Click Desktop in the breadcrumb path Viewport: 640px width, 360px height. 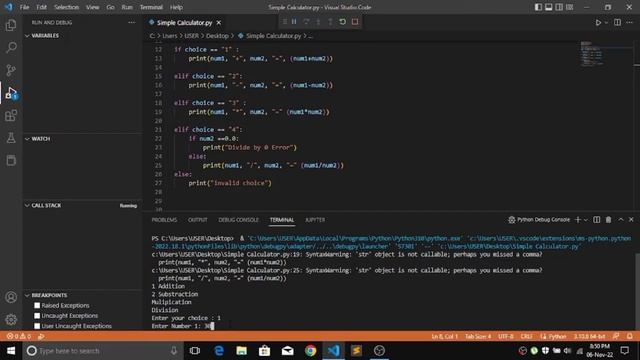click(217, 36)
